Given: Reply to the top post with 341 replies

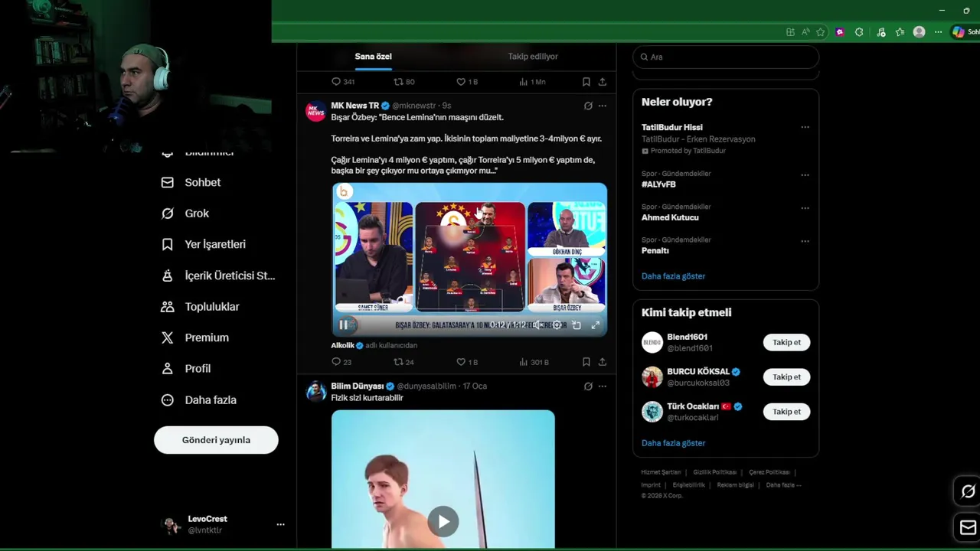Looking at the screenshot, I should (x=343, y=82).
